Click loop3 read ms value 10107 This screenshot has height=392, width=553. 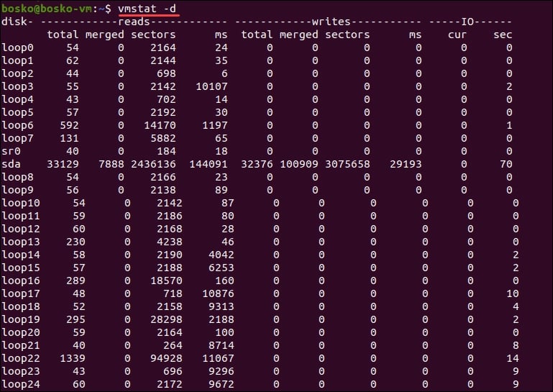pos(211,86)
